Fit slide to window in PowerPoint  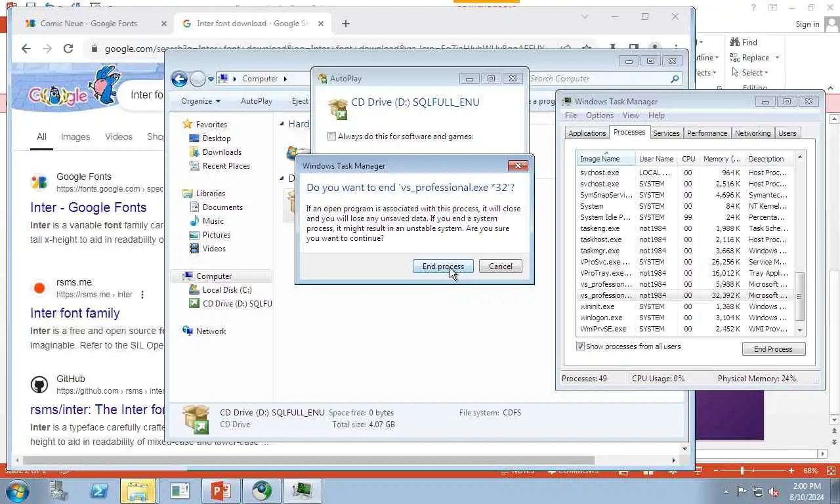831,471
